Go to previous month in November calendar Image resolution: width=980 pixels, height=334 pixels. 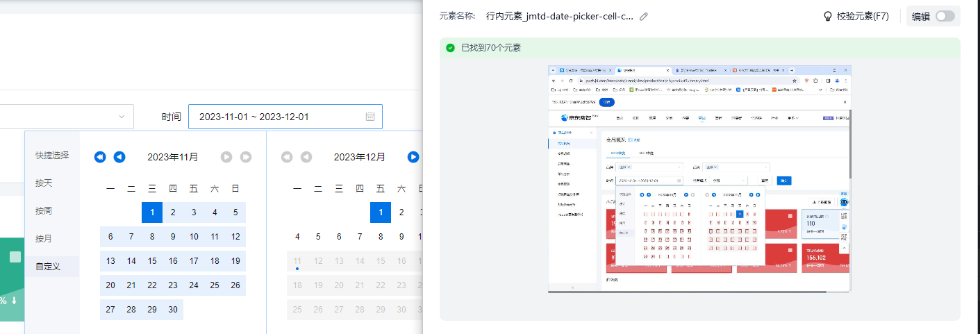119,157
